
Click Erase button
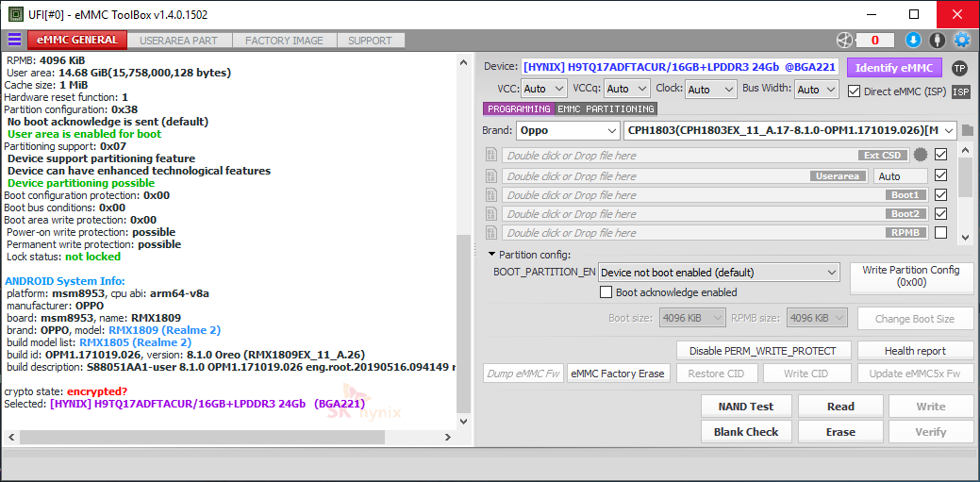point(840,431)
